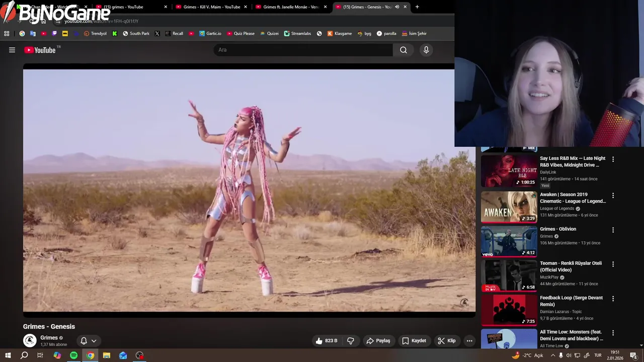Open Quiz Please bookmark
Screen dimensions: 644x362
point(240,34)
